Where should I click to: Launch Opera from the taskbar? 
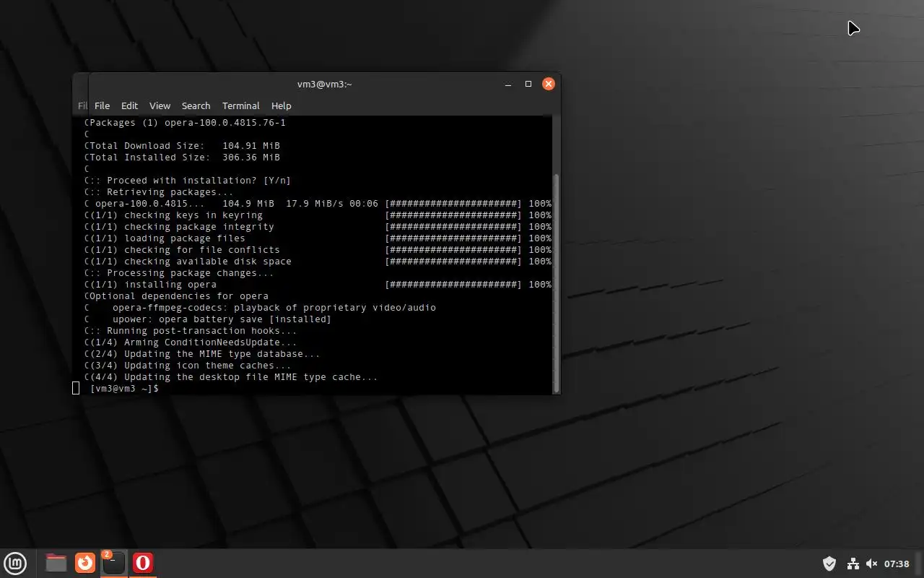pos(143,563)
